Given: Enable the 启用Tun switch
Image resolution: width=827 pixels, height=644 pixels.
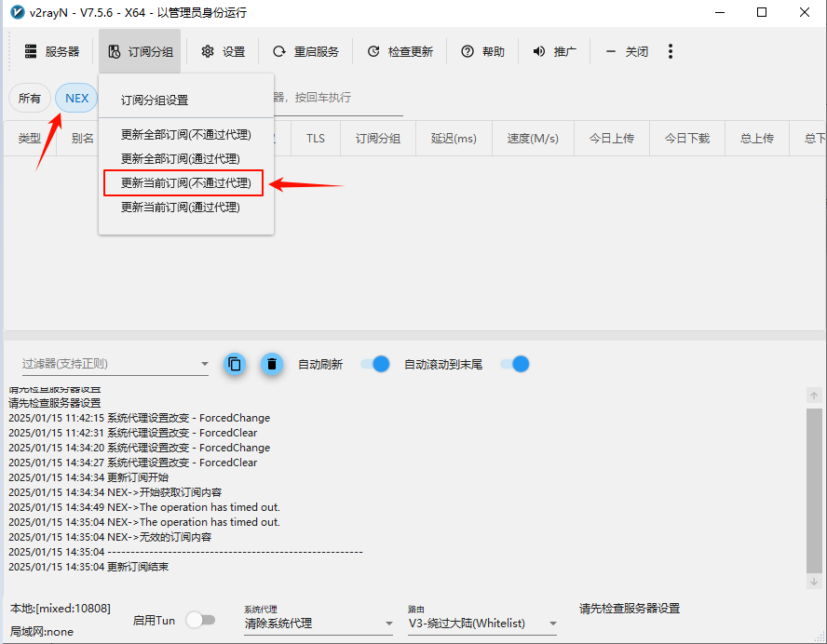Looking at the screenshot, I should pyautogui.click(x=200, y=620).
